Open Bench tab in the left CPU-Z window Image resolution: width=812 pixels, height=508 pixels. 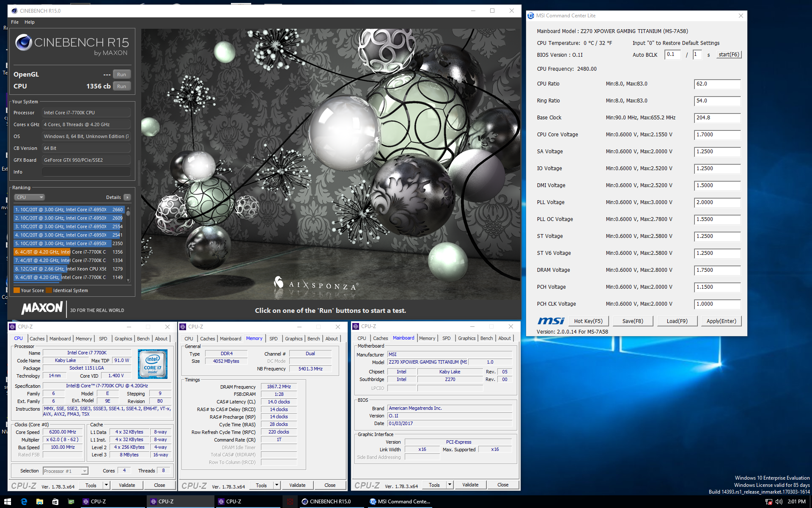pos(143,339)
